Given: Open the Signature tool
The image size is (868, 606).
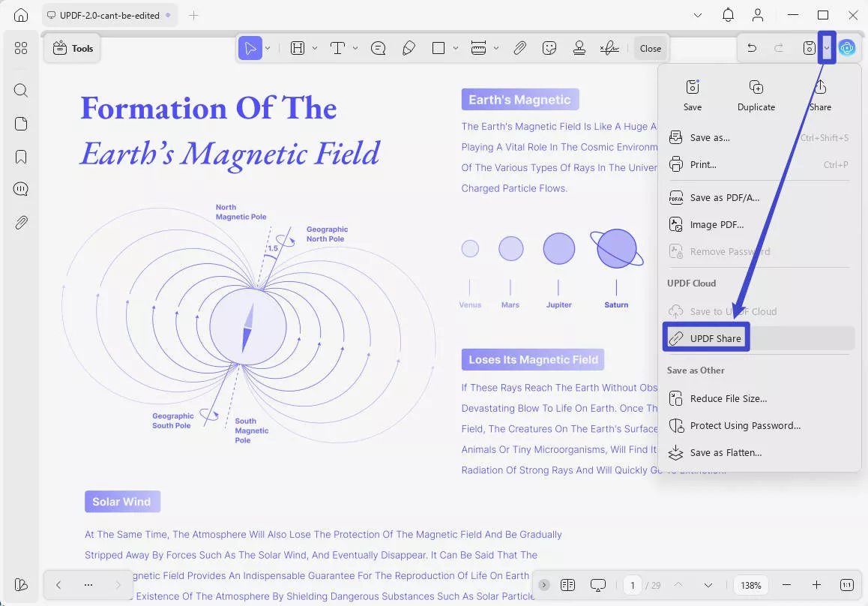Looking at the screenshot, I should tap(609, 47).
